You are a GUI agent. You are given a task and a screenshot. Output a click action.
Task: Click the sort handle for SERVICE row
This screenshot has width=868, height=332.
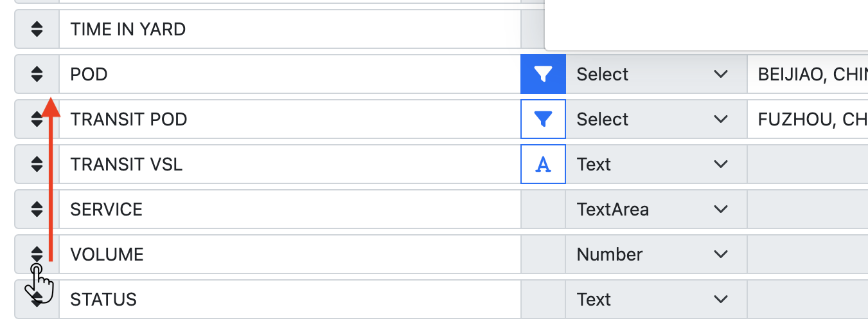point(37,210)
